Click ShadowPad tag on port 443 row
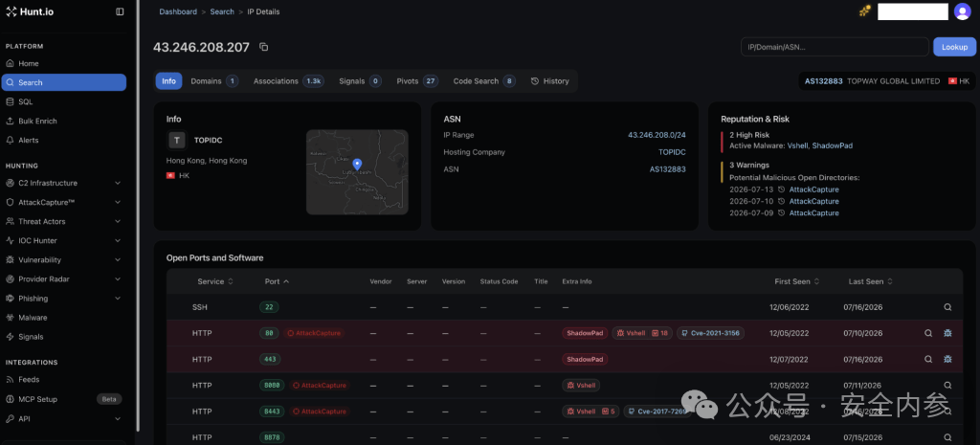 point(585,360)
